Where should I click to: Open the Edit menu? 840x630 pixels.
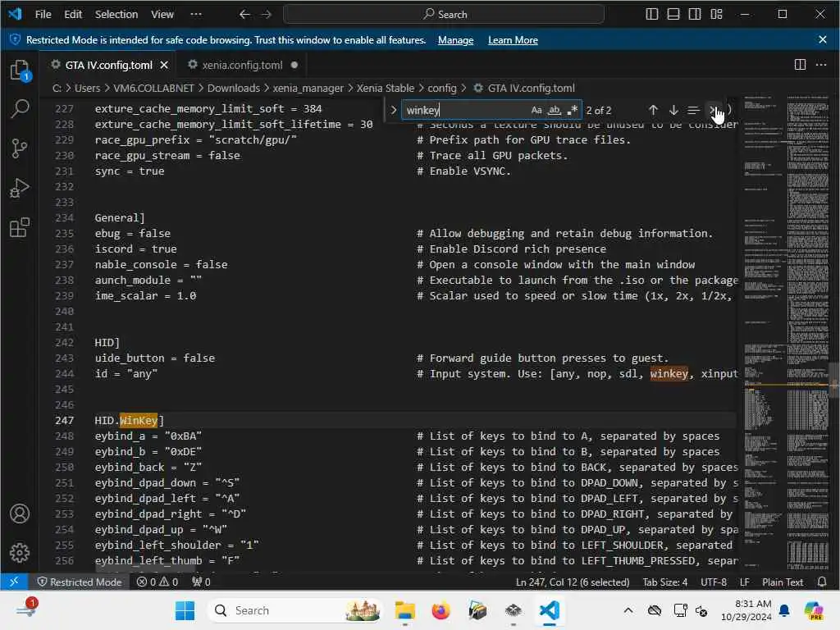[73, 15]
